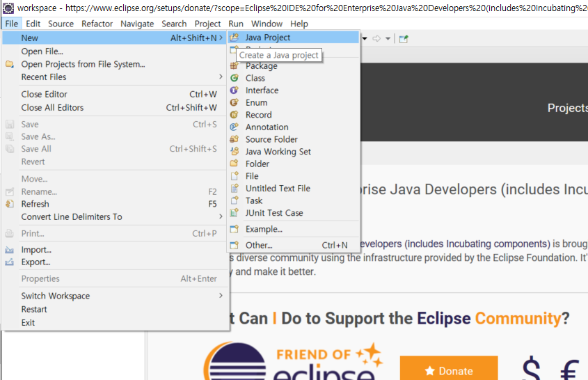
Task: Click the pin editor toolbar icon
Action: click(x=404, y=39)
